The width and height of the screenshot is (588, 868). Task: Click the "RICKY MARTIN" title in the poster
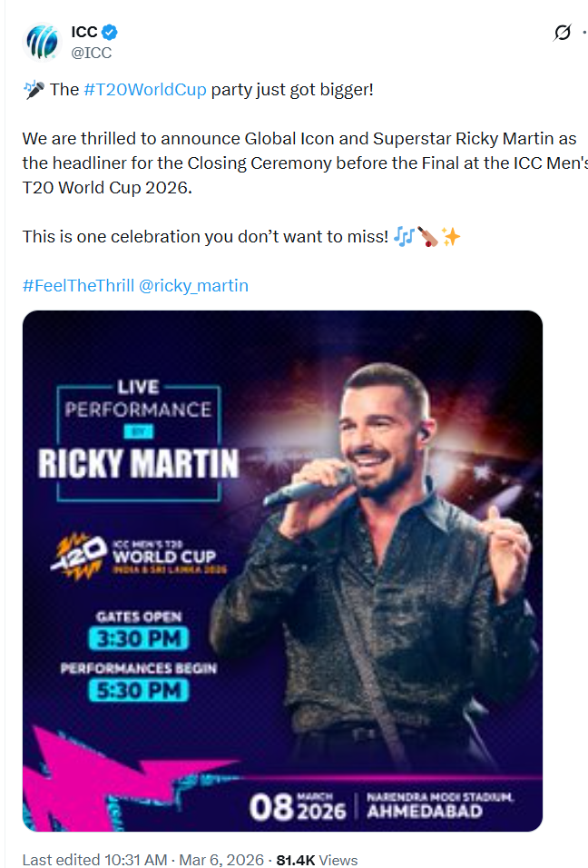coord(138,463)
